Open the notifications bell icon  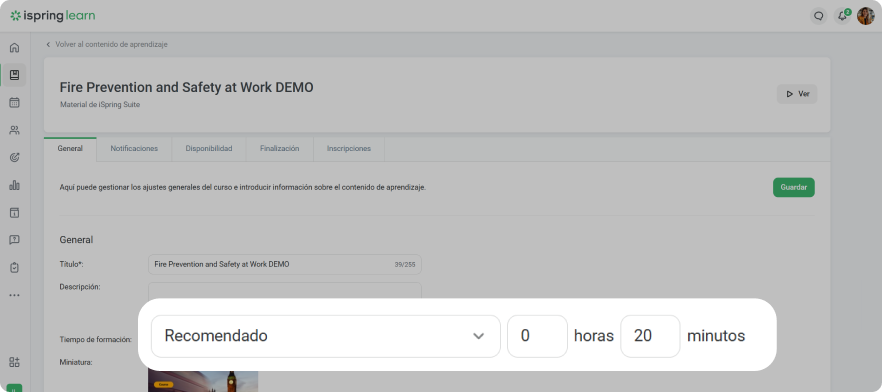coord(842,16)
